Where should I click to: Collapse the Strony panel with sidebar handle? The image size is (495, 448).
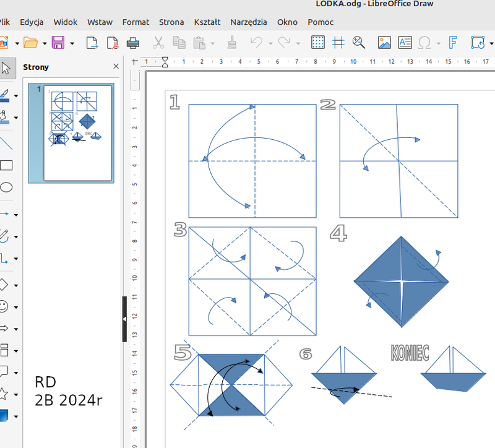click(124, 319)
